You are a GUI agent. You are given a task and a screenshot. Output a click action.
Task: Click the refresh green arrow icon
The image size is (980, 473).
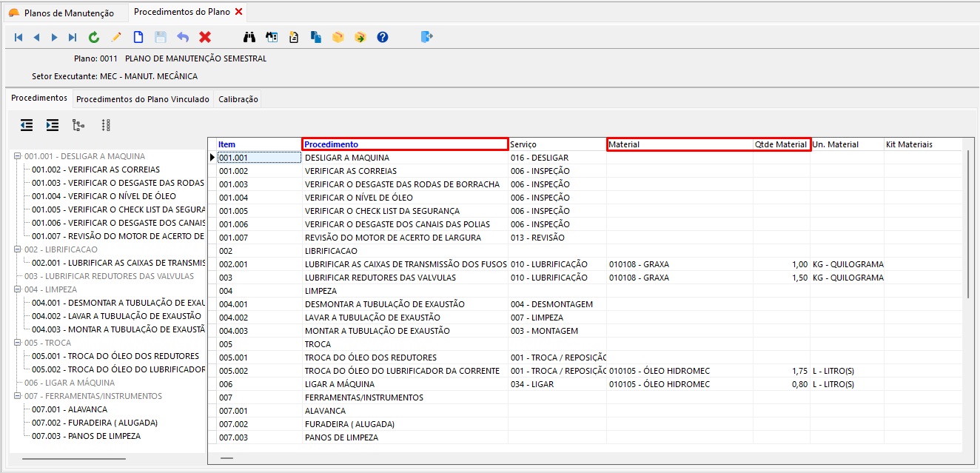point(94,37)
